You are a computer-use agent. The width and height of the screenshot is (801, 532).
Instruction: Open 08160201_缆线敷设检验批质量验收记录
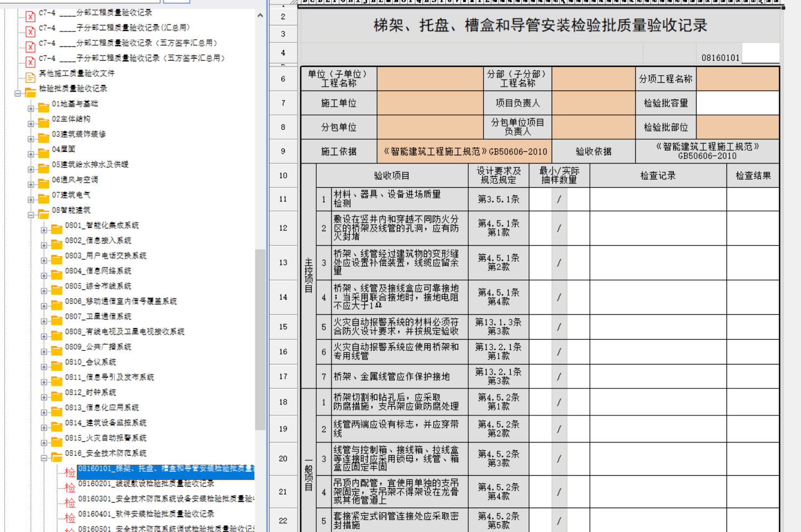pyautogui.click(x=146, y=483)
